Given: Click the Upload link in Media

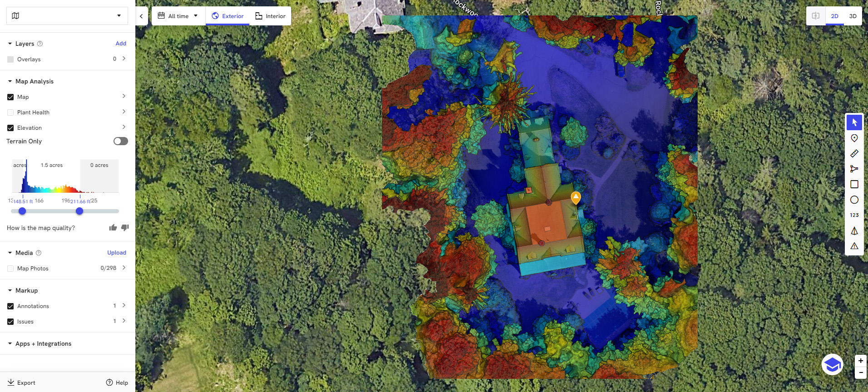Looking at the screenshot, I should (116, 253).
